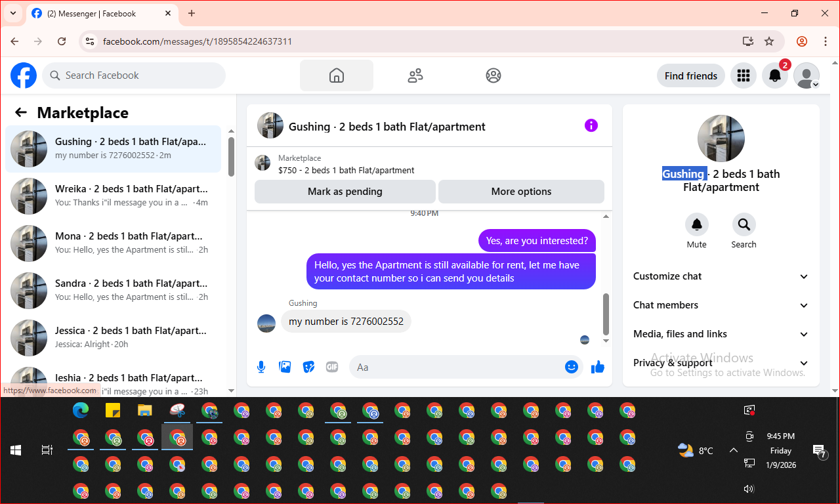Viewport: 840px width, 504px height.
Task: Send a thumbs-up like
Action: coord(598,367)
